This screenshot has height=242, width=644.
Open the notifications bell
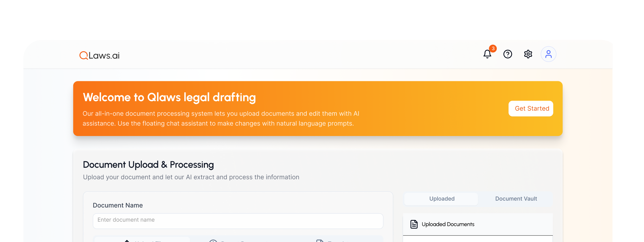[x=487, y=54]
